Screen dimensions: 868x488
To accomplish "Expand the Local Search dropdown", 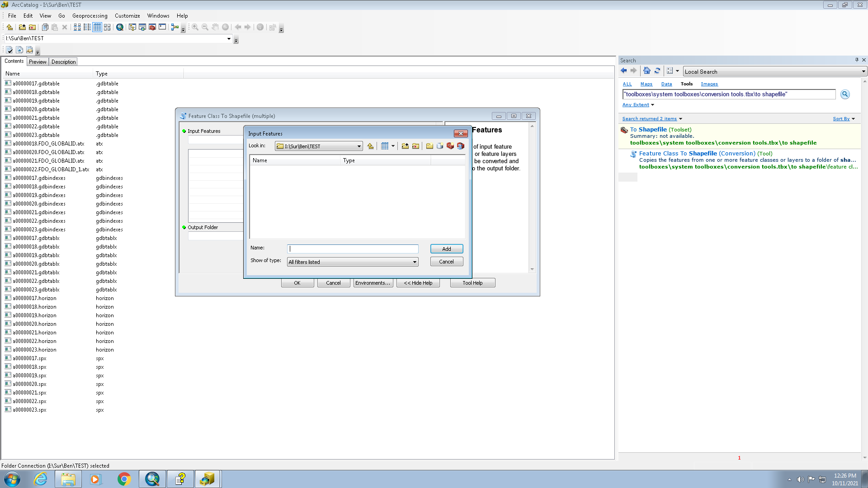I will [x=863, y=71].
